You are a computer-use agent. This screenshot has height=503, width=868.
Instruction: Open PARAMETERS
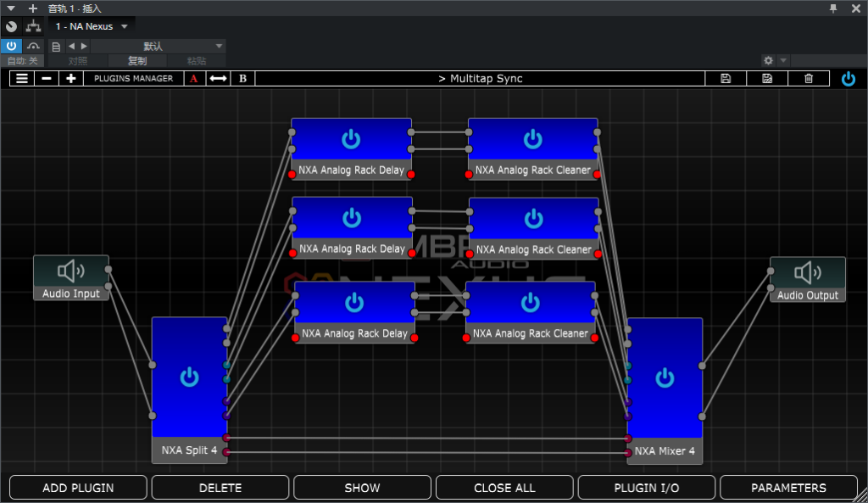coord(789,488)
